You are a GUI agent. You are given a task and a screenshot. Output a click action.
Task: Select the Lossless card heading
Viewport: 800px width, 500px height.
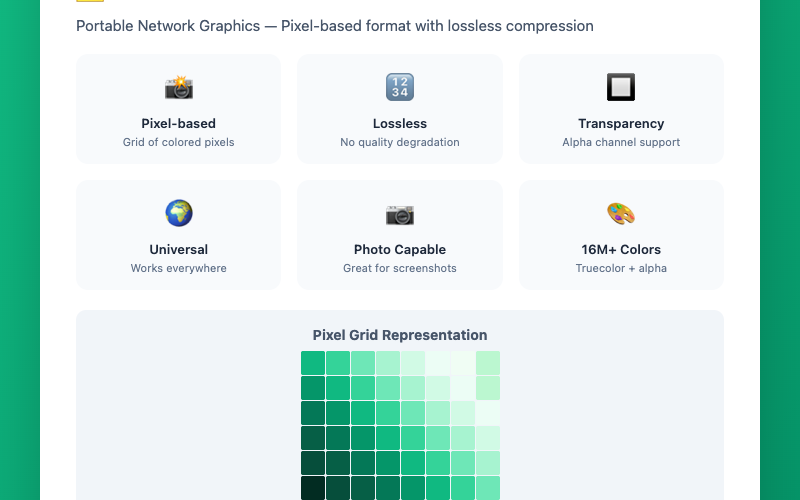tap(399, 123)
